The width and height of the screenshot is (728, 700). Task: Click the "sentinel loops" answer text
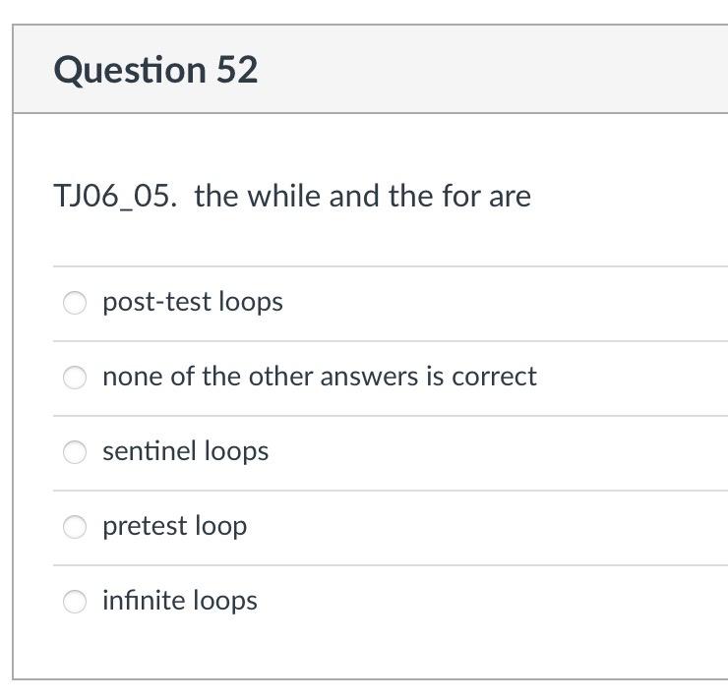(x=185, y=451)
